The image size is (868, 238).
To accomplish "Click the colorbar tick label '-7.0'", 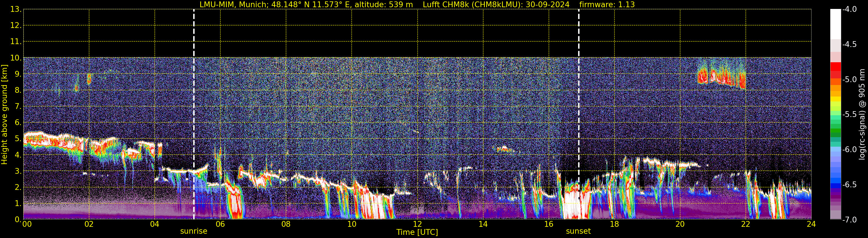I will (849, 220).
